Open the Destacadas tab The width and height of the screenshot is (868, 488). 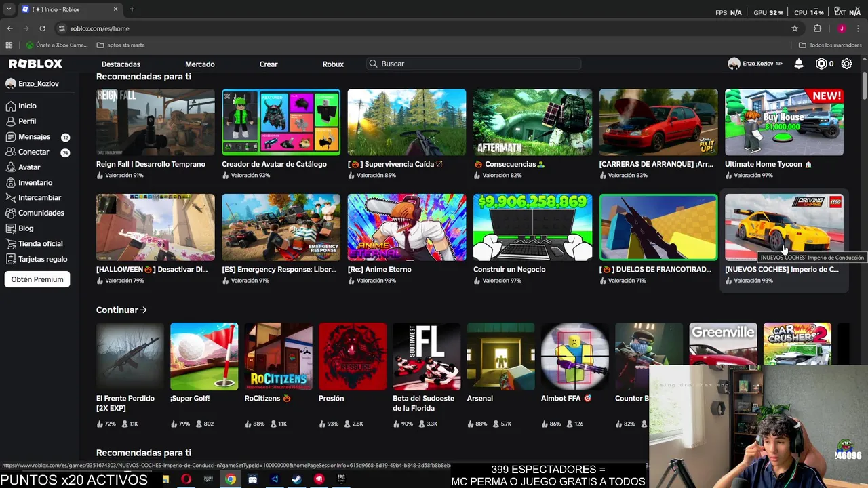click(x=121, y=64)
